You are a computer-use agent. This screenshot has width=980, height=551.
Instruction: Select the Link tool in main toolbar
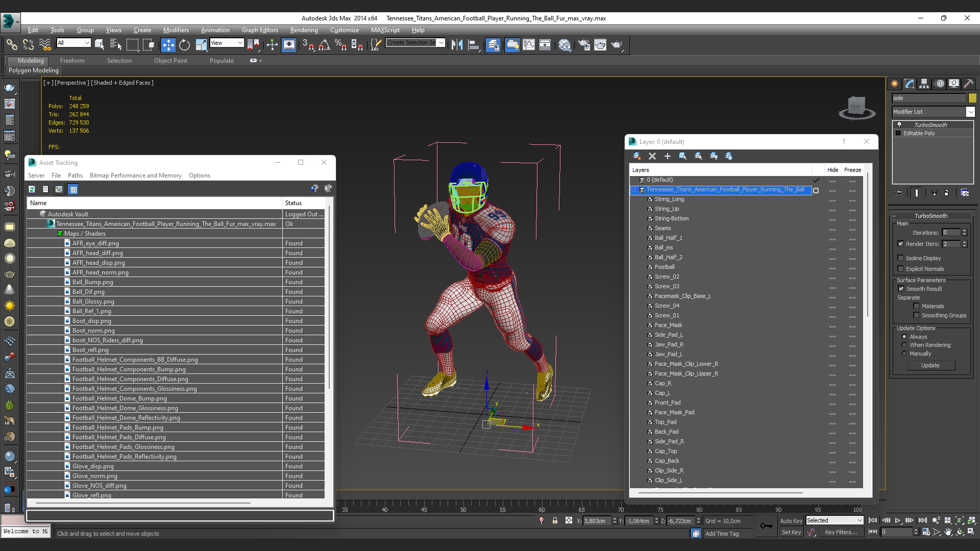[11, 45]
